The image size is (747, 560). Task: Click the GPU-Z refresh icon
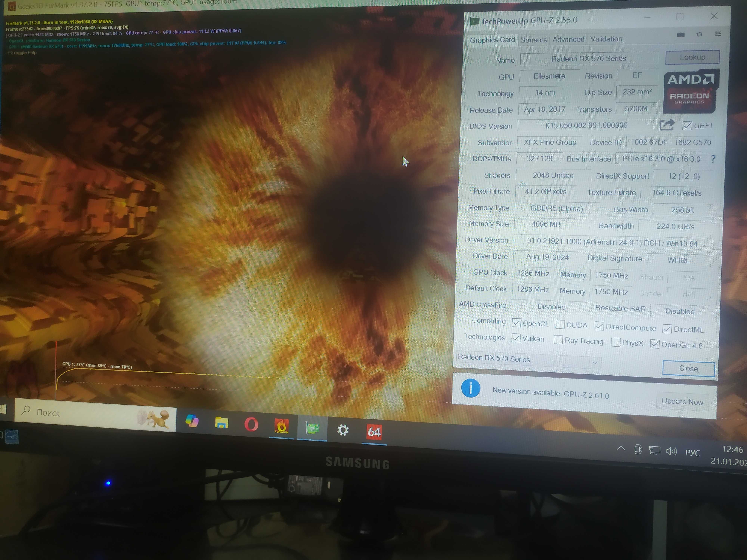(699, 34)
